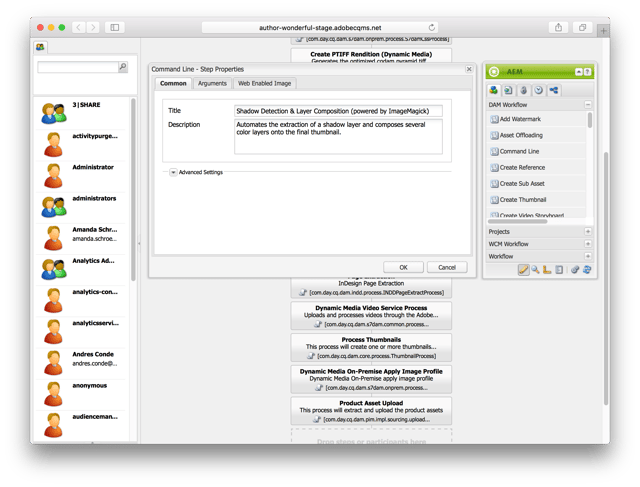This screenshot has height=487, width=640.
Task: Collapse the DAM Workflow group
Action: tap(588, 105)
